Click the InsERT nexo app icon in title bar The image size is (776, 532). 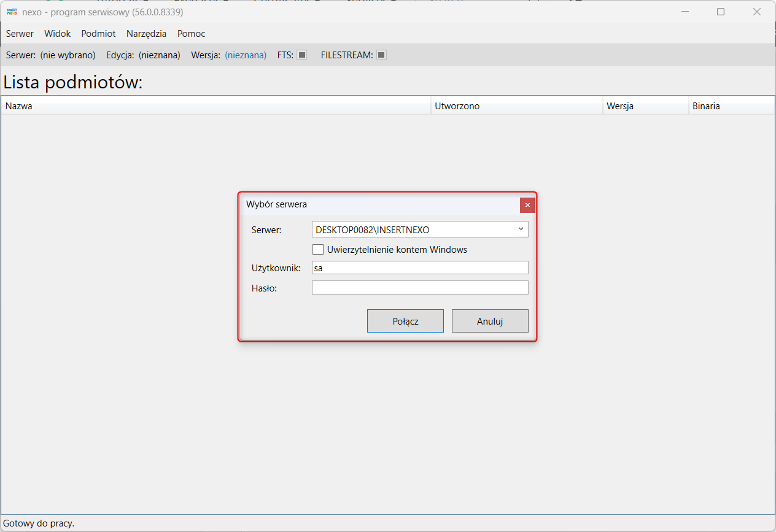(x=12, y=12)
